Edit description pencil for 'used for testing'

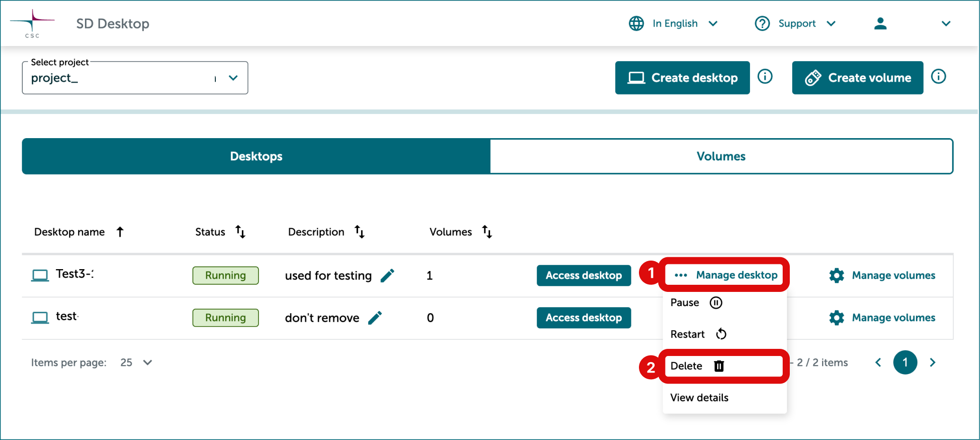[388, 275]
